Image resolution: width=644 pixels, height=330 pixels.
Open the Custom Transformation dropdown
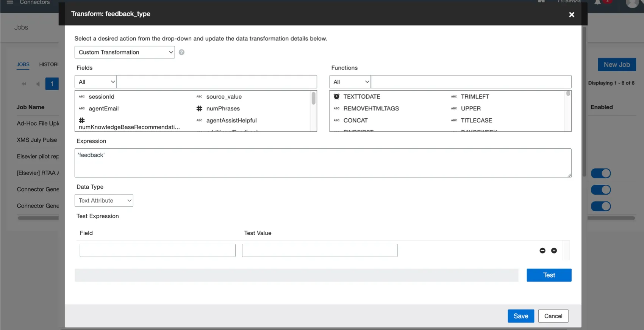124,52
